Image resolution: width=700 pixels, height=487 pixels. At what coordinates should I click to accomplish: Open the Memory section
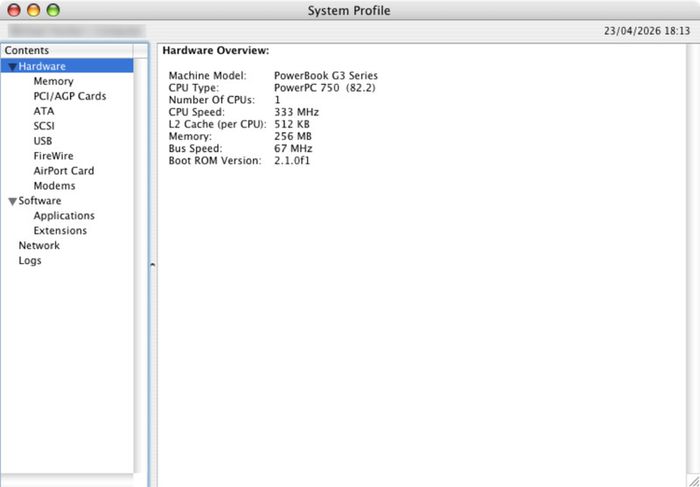pos(54,81)
